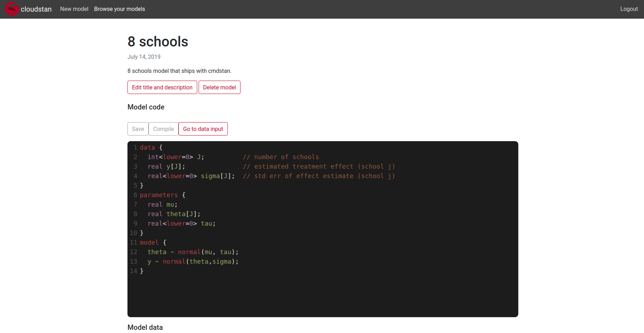
Task: Click the 'int<lower=0> J;' declaration
Action: click(x=176, y=157)
